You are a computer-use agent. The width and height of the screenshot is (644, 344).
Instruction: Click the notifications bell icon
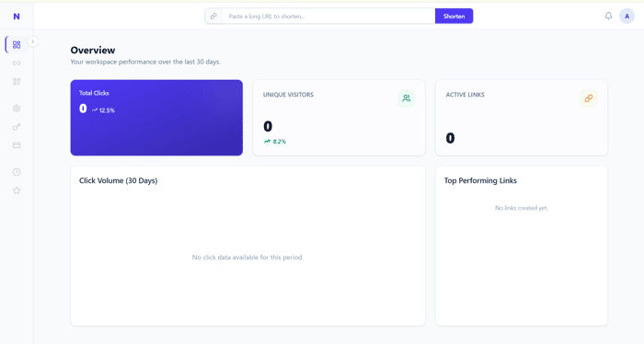pyautogui.click(x=608, y=16)
